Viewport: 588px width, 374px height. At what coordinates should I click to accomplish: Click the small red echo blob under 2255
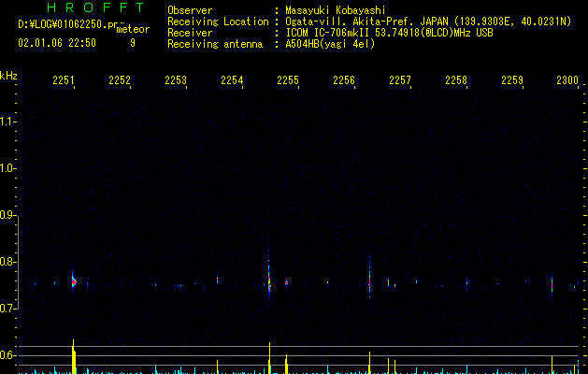point(286,283)
